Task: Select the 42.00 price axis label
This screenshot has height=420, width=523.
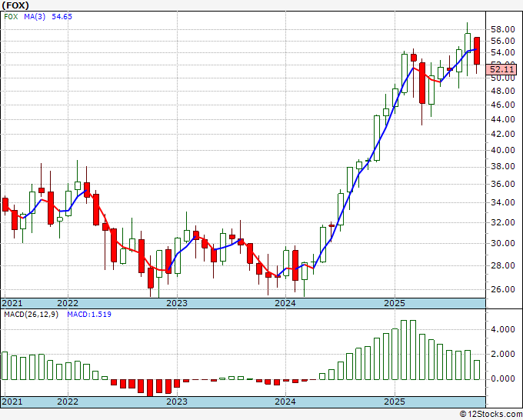Action: pos(503,134)
